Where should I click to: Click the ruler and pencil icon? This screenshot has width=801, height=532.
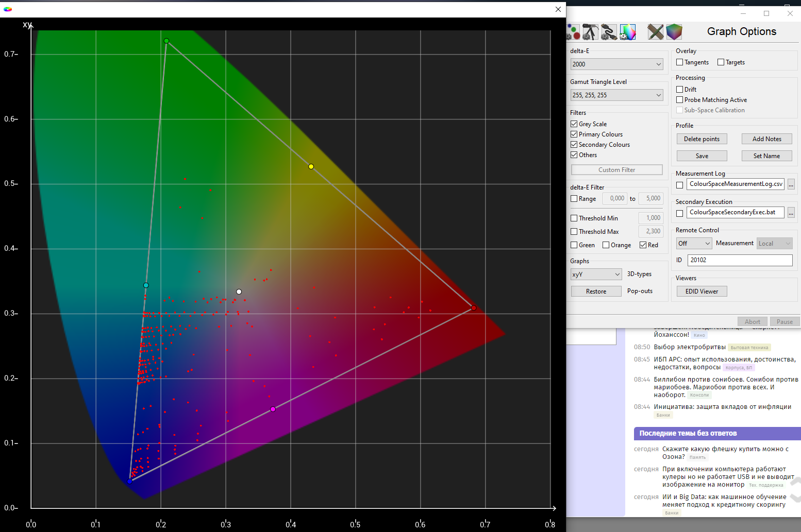(655, 32)
